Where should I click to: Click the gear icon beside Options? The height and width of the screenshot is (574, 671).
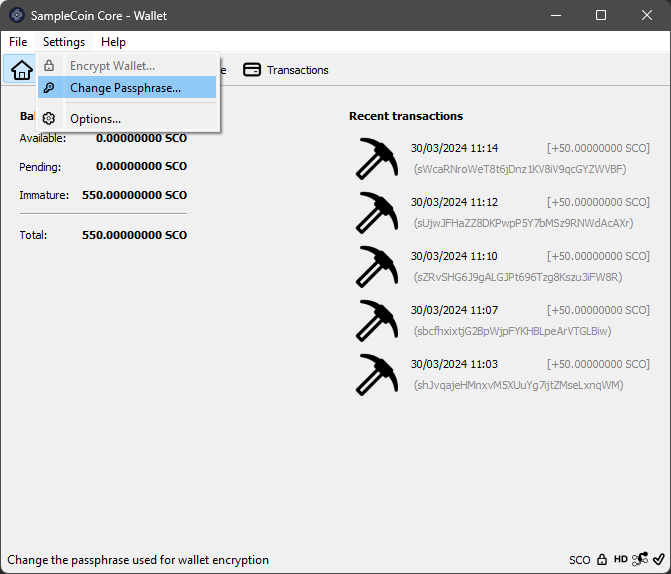(x=49, y=119)
